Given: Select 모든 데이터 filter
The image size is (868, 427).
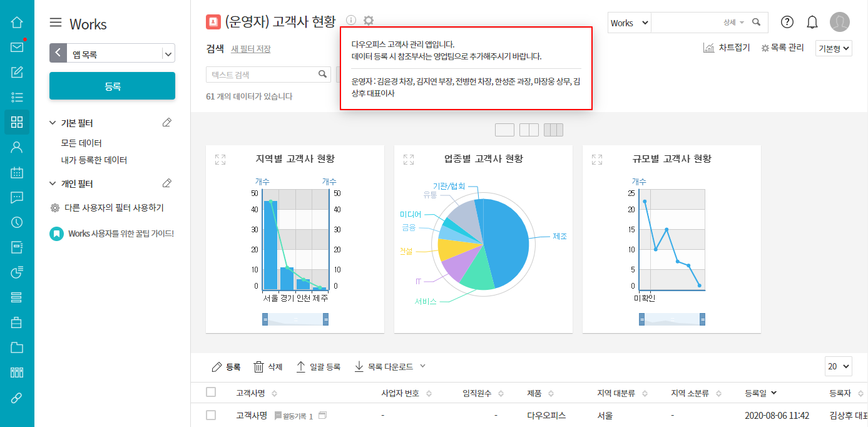Looking at the screenshot, I should coord(81,143).
